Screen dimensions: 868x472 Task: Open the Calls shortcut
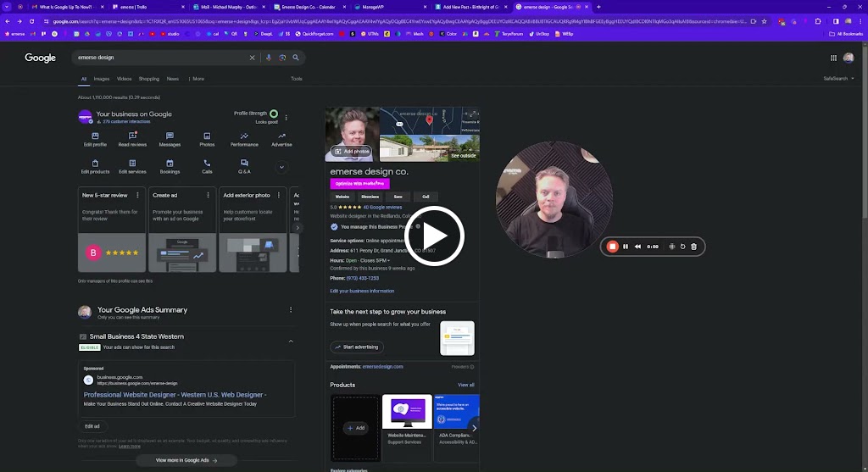pyautogui.click(x=207, y=167)
